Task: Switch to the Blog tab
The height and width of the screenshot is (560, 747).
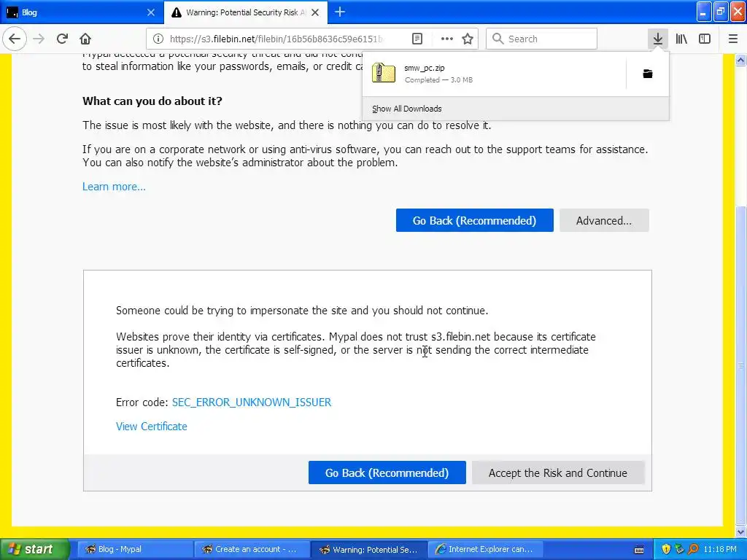Action: coord(82,12)
